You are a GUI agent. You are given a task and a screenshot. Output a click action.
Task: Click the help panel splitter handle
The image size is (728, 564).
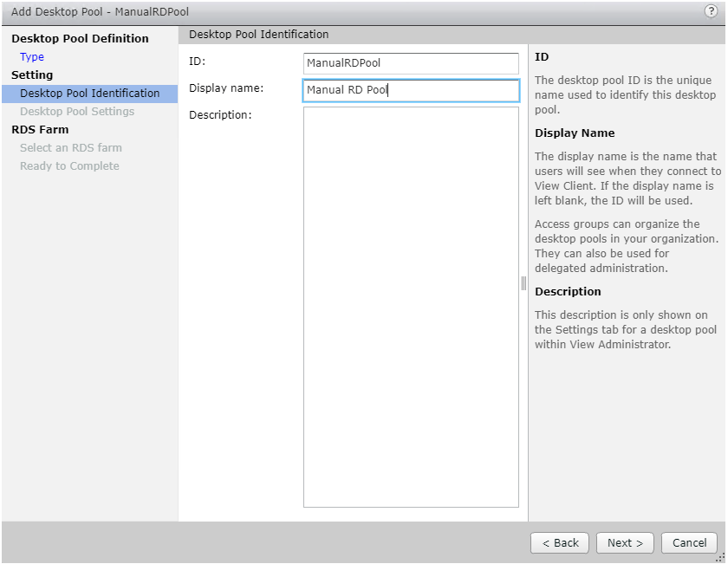(x=523, y=283)
